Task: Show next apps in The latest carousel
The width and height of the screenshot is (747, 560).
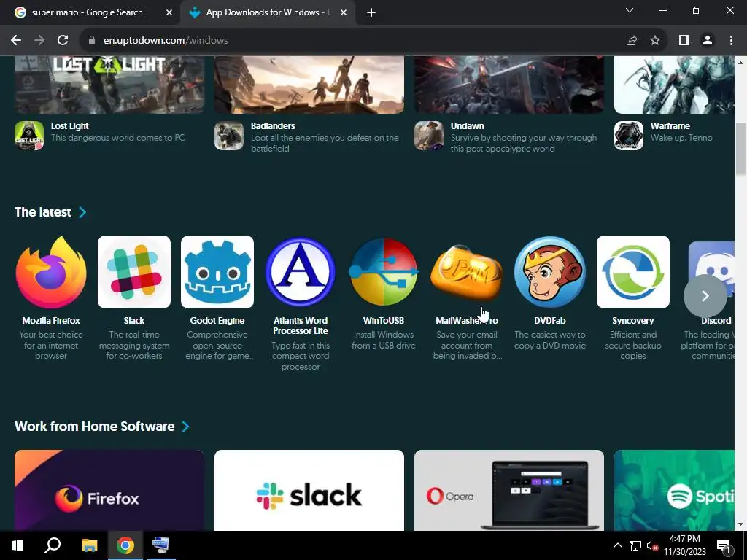Action: (x=705, y=296)
